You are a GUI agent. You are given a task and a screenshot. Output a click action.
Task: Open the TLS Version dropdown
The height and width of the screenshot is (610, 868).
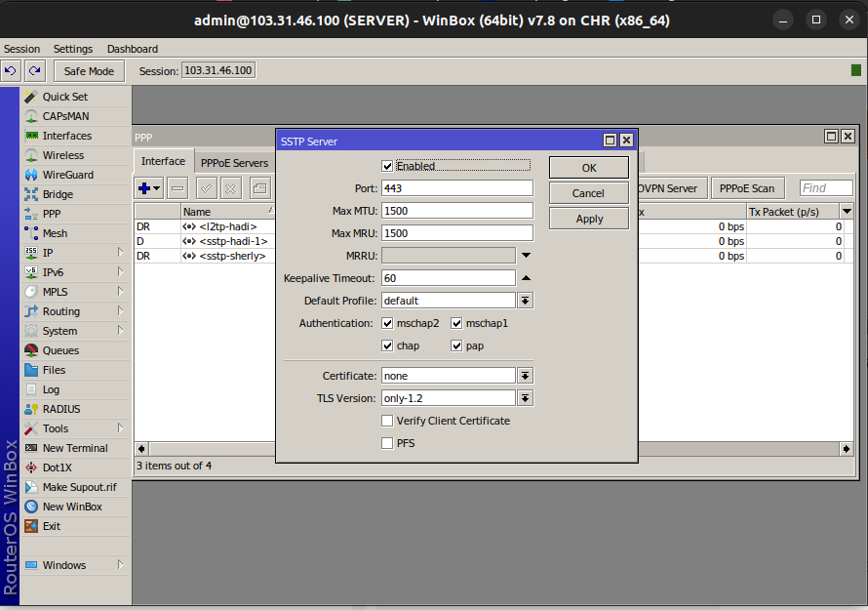point(526,398)
